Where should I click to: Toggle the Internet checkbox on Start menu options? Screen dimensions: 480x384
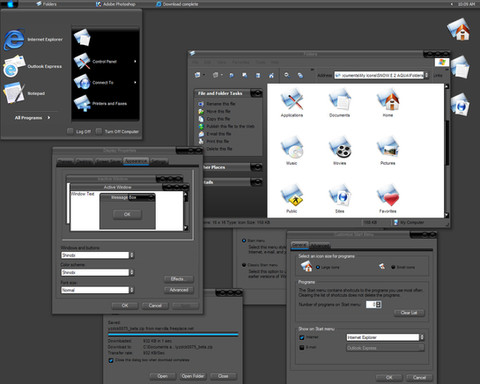tap(302, 337)
